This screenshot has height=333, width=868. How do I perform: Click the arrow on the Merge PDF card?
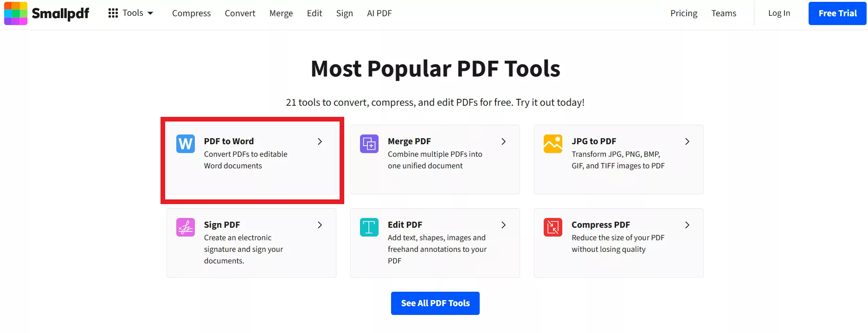point(503,141)
